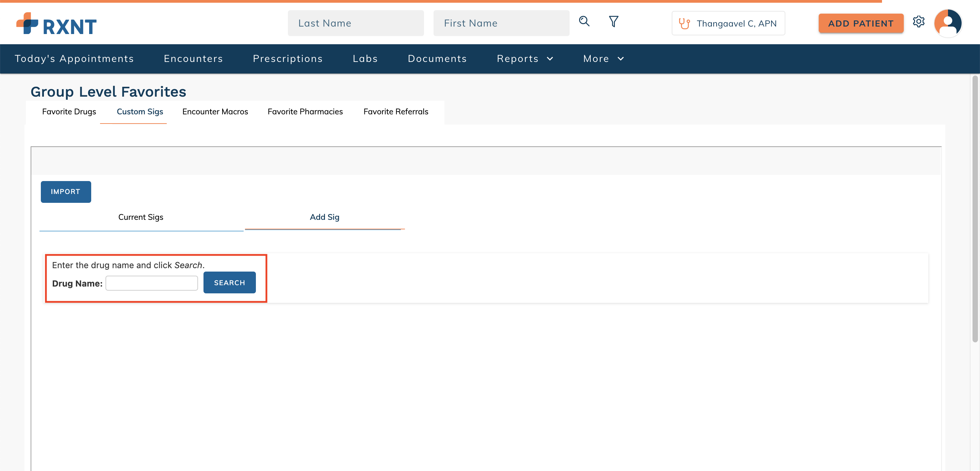Click the page vertical scrollbar

tap(974, 209)
